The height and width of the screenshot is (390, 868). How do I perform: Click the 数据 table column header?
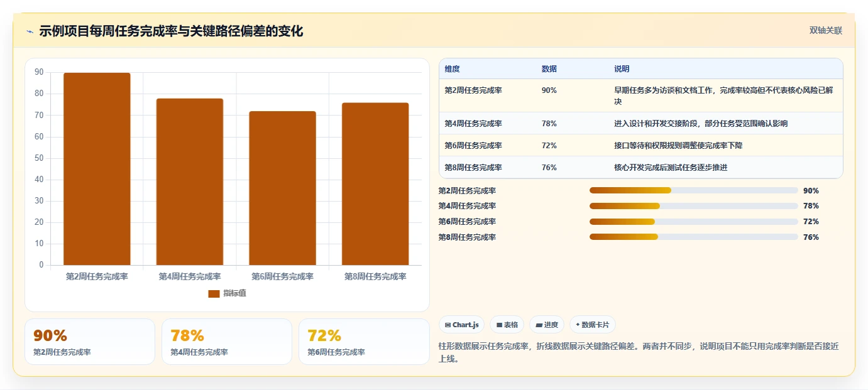point(549,68)
